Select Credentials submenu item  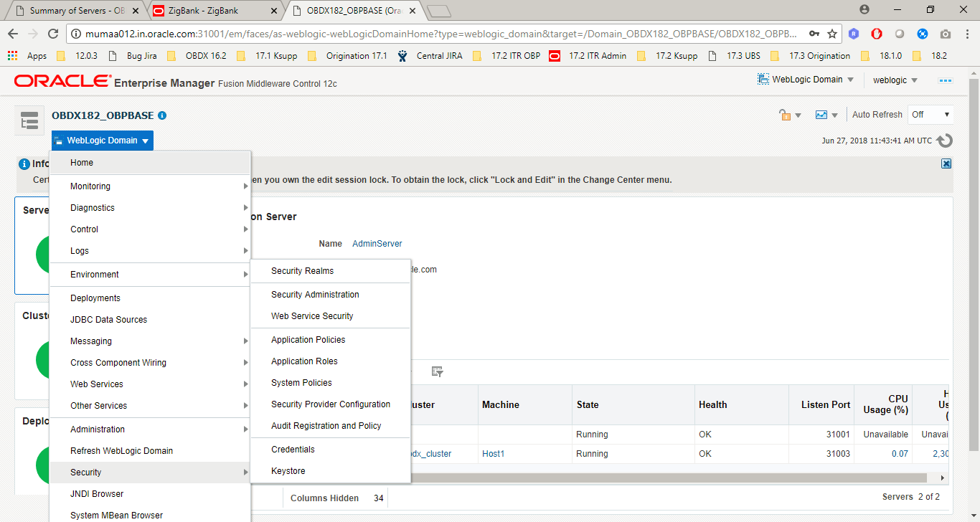[x=331, y=450]
